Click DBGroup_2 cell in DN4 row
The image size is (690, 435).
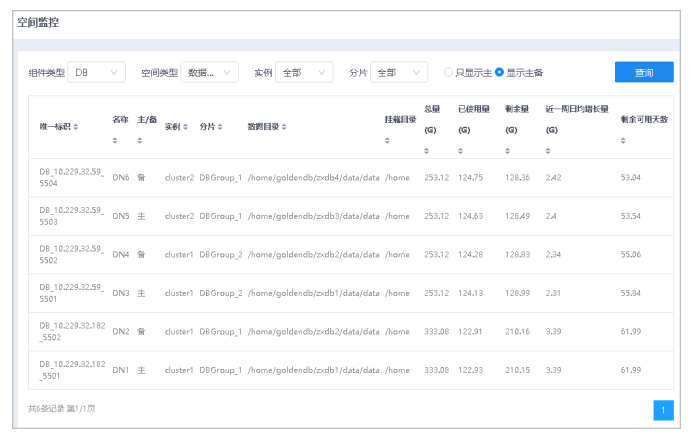[220, 255]
